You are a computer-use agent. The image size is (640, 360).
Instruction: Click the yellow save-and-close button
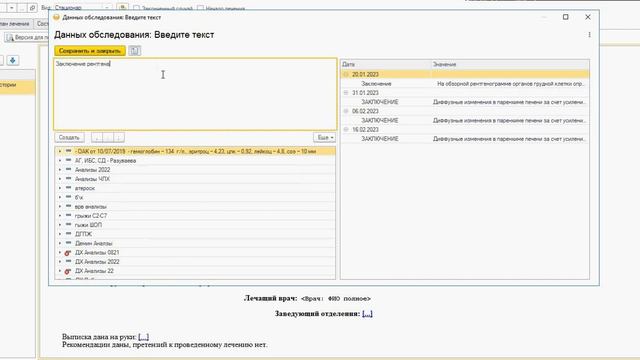click(x=90, y=51)
